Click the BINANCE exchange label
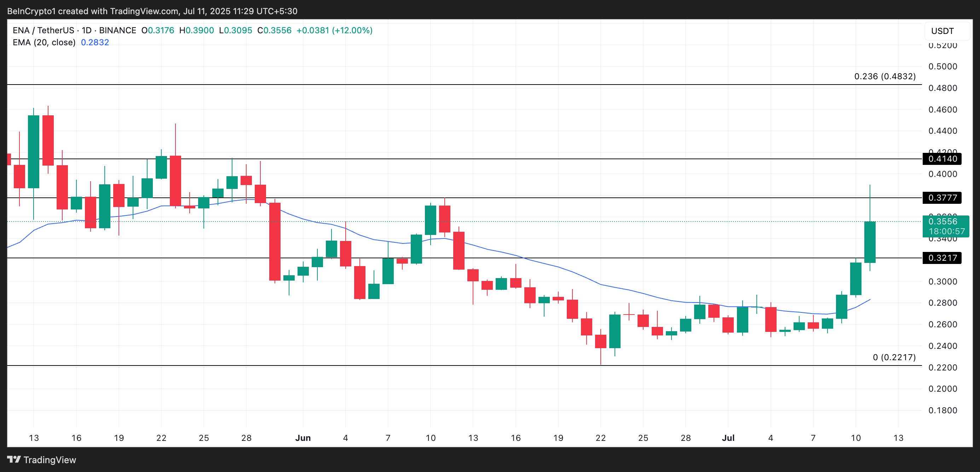 118,30
